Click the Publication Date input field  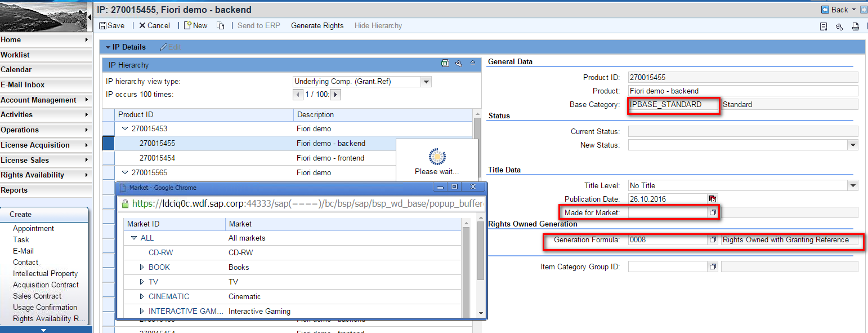[668, 199]
